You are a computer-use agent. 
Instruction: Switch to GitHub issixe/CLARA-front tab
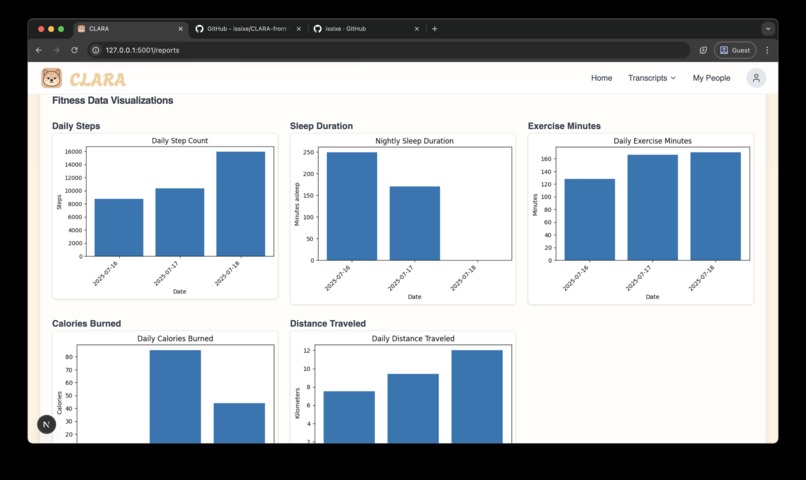tap(248, 29)
